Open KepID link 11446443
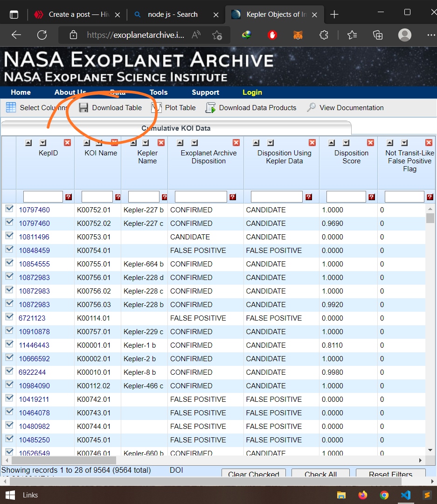437x504 pixels. coord(34,345)
